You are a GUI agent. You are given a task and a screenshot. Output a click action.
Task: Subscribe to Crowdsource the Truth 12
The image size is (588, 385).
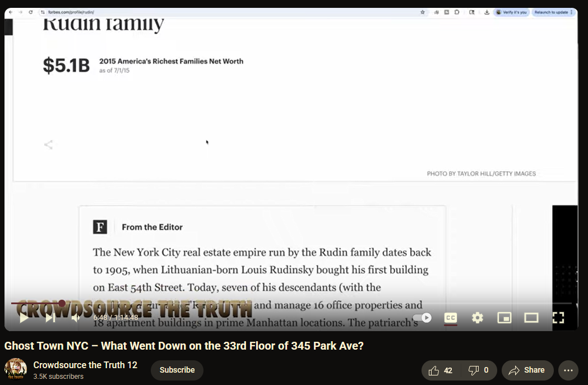177,370
